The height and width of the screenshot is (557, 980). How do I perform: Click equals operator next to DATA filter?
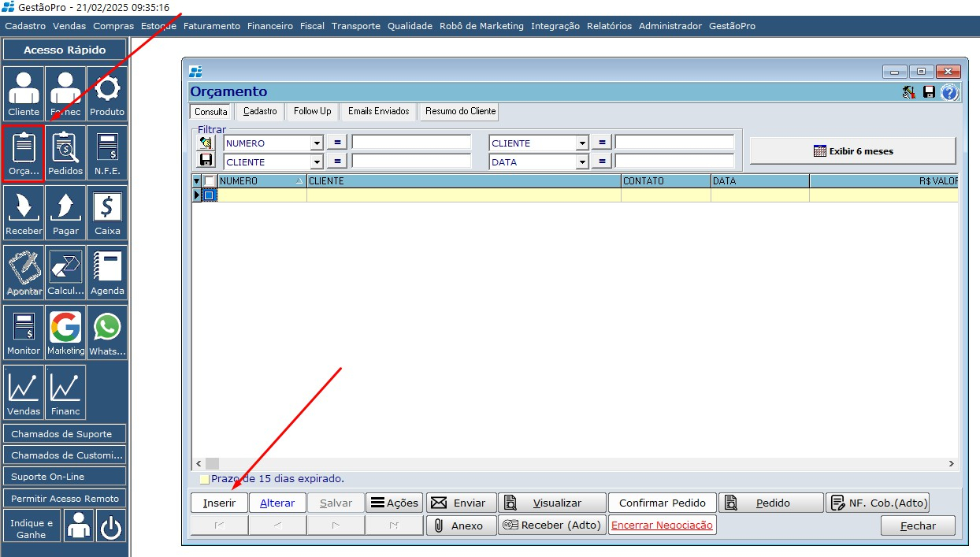pyautogui.click(x=602, y=162)
